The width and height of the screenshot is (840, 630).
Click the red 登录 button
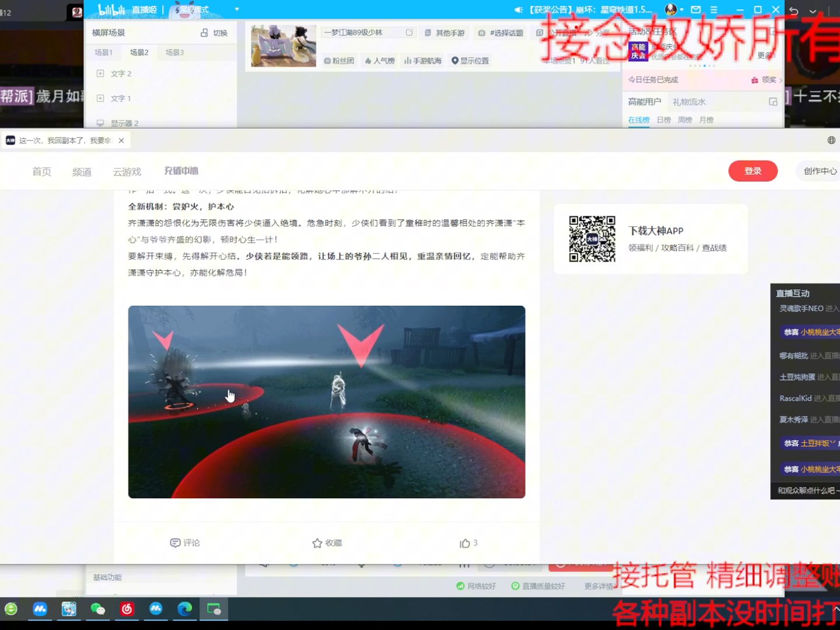(x=753, y=171)
